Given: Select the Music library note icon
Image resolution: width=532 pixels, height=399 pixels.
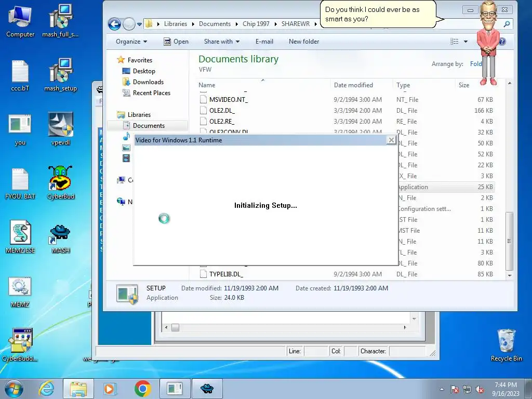Looking at the screenshot, I should pos(126,137).
